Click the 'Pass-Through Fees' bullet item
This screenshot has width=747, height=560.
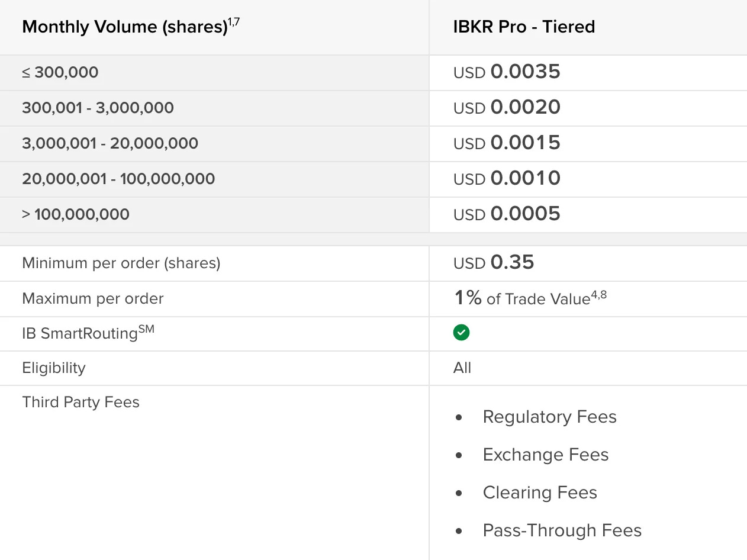(x=562, y=530)
